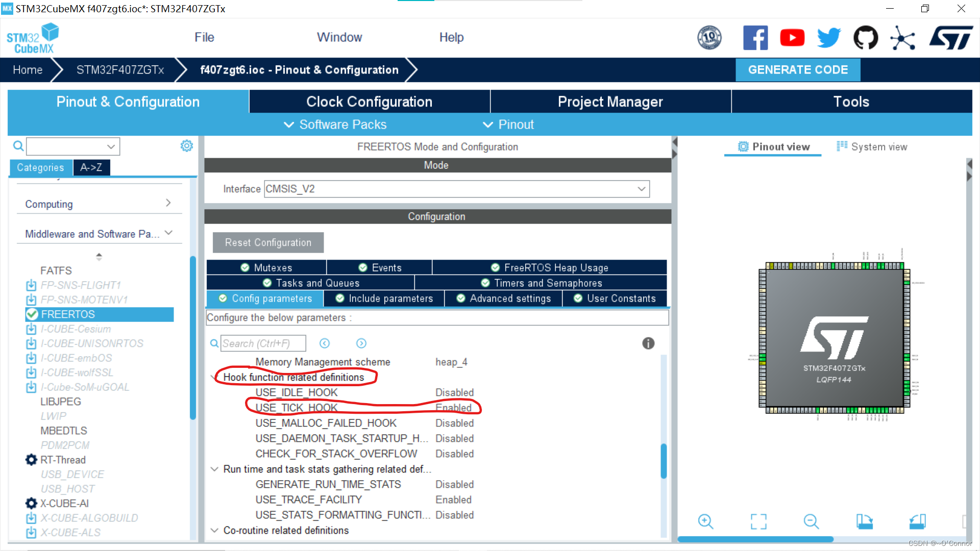
Task: Click the next search result arrow
Action: click(361, 343)
